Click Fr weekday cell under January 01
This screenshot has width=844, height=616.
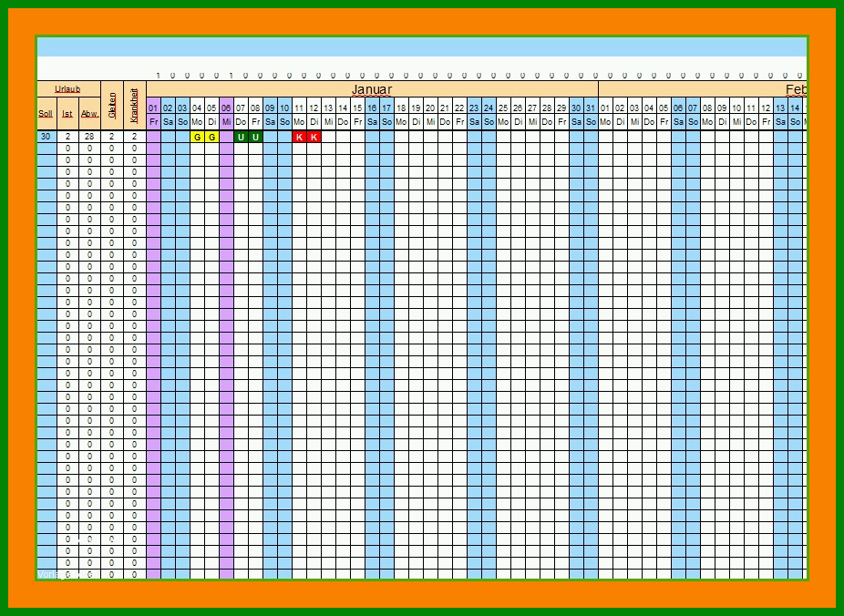[153, 122]
